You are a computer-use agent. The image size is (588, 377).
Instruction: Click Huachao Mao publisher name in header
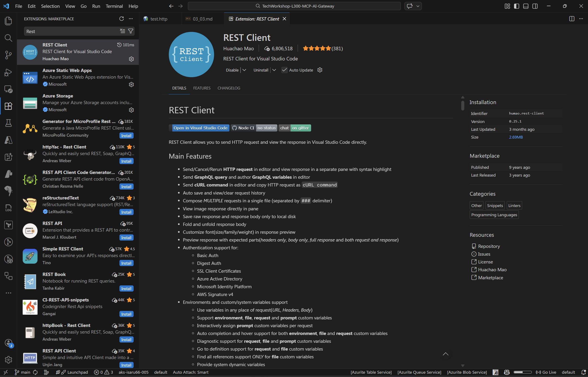pos(238,48)
